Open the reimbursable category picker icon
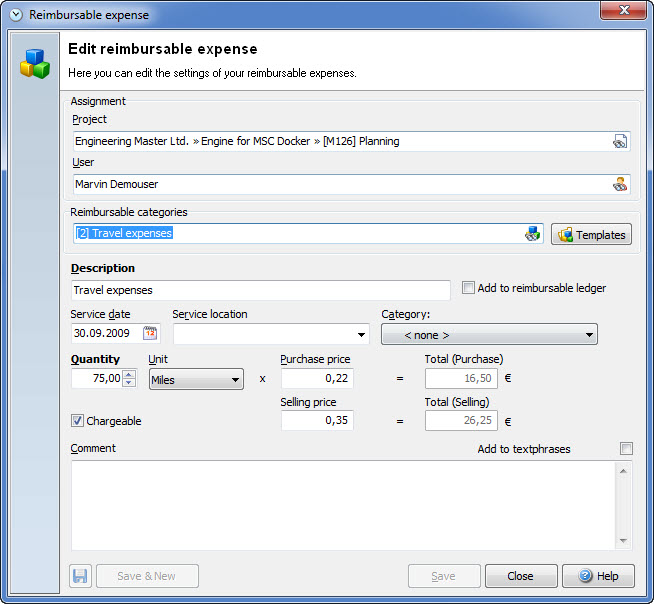 pyautogui.click(x=533, y=234)
